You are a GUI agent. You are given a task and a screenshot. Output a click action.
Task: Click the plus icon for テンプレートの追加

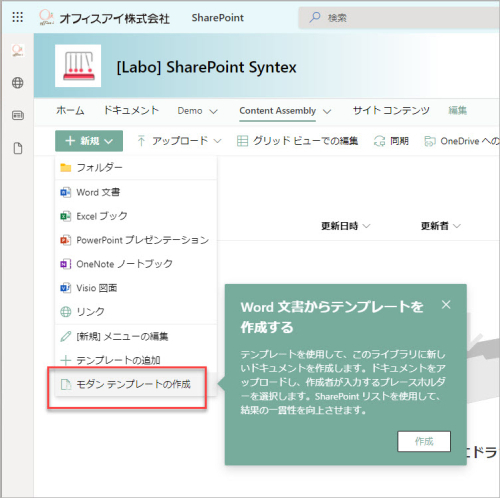66,360
